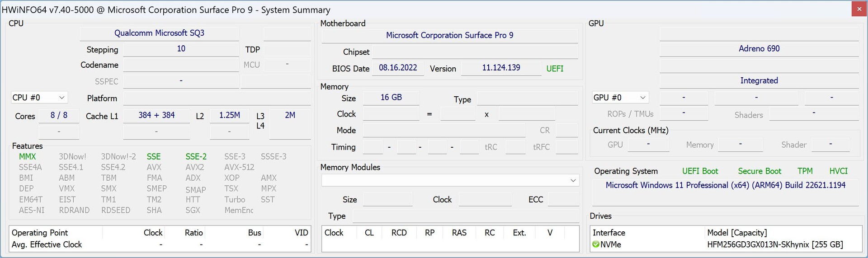Open the GPU #0 selector dropdown
Viewport: 868px width, 258px height.
(620, 98)
